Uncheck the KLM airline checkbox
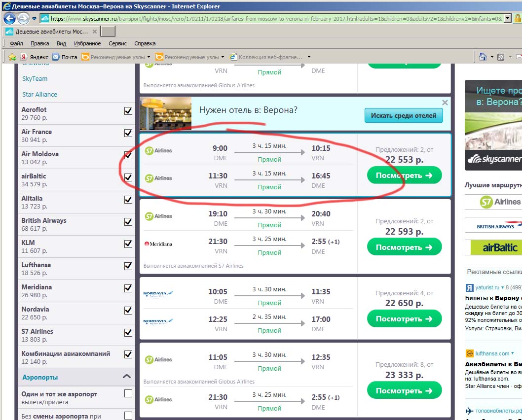 tap(128, 244)
